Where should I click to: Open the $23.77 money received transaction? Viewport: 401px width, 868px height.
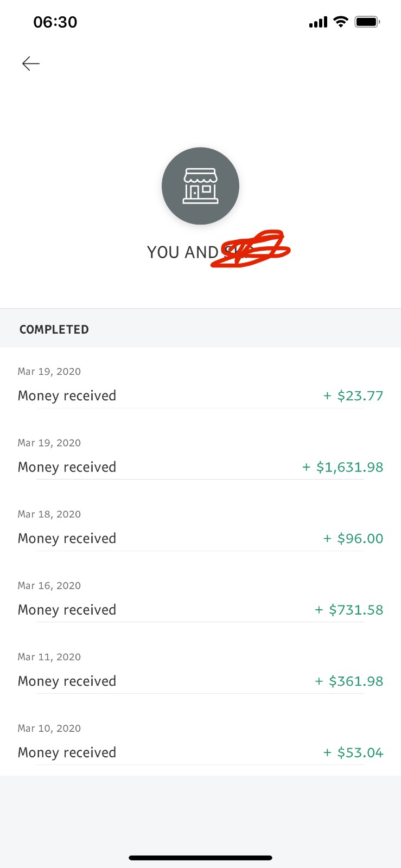[x=200, y=384]
